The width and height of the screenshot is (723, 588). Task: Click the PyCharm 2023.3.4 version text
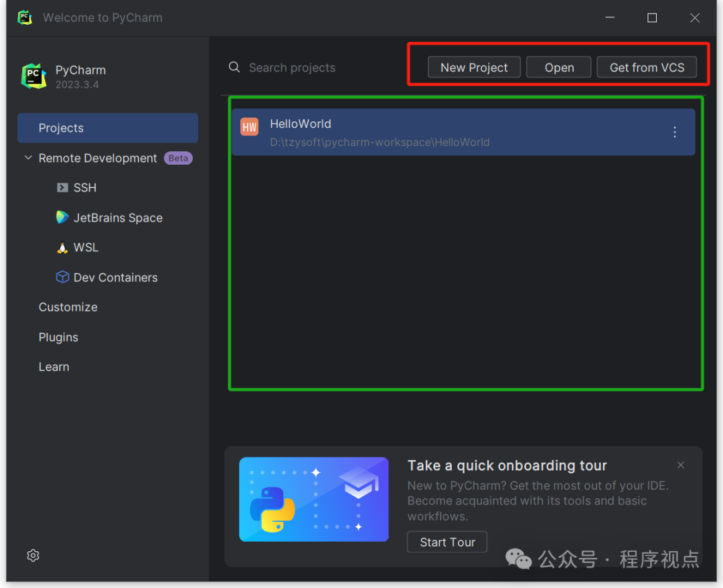[78, 84]
